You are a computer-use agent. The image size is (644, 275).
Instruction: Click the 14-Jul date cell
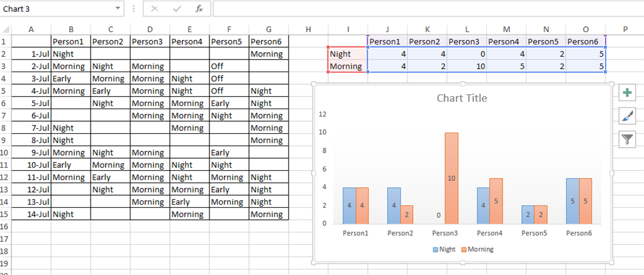point(31,214)
